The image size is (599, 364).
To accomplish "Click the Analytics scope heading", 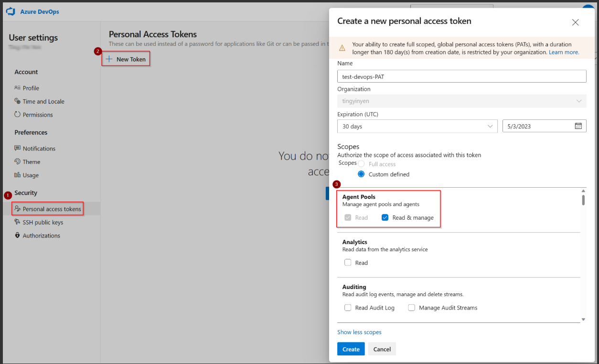I will [x=355, y=242].
